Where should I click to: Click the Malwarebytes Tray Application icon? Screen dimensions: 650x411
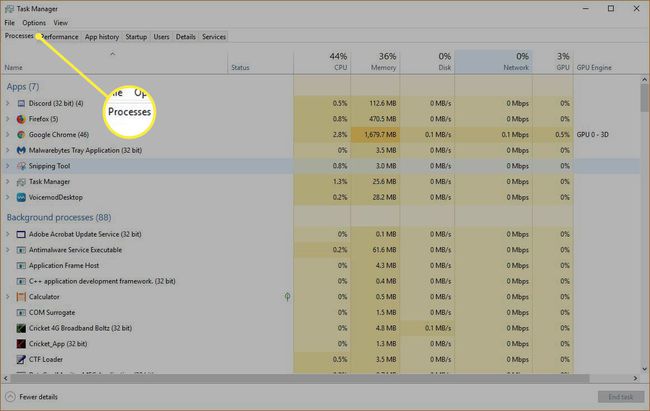click(x=21, y=151)
